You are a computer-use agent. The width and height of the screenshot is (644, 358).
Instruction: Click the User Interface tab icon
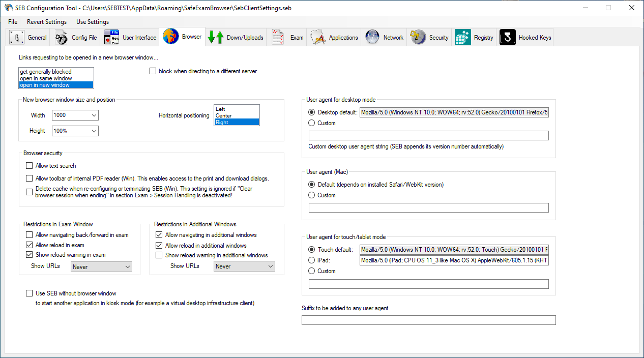tap(111, 37)
